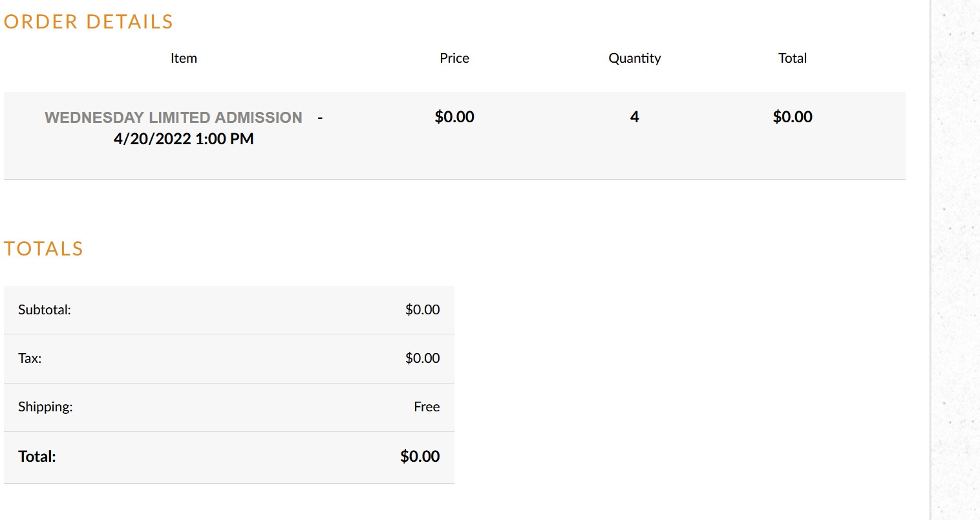Click the item price $0.00 value
This screenshot has width=980, height=520.
[454, 117]
